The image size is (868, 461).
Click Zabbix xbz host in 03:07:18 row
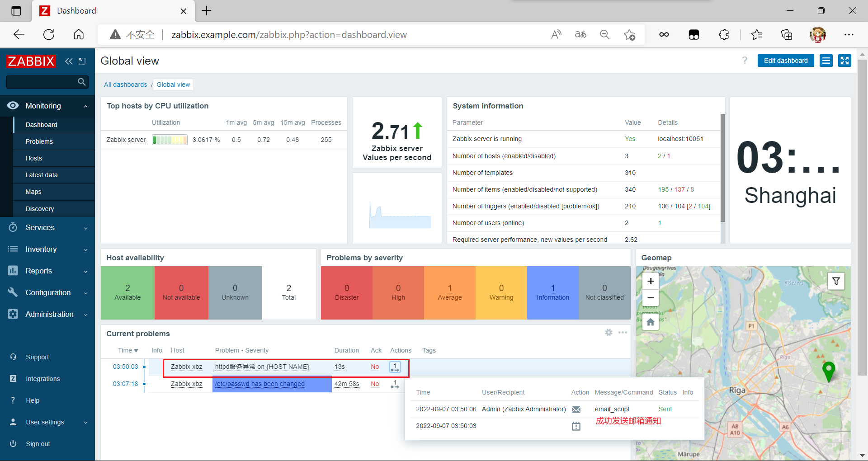pos(186,384)
